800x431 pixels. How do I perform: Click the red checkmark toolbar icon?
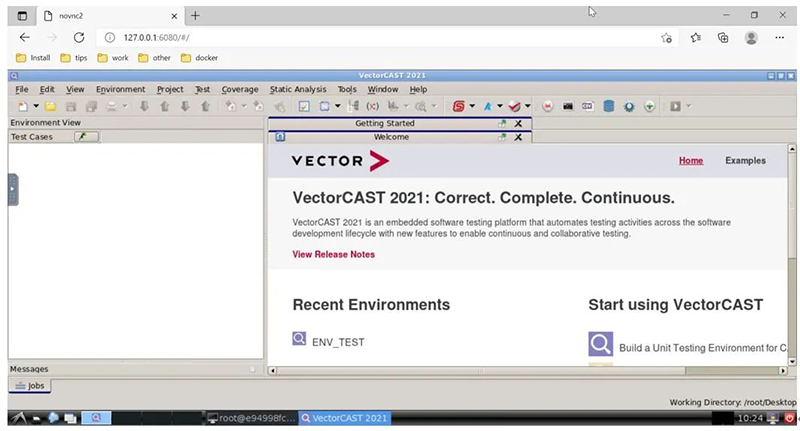point(514,107)
